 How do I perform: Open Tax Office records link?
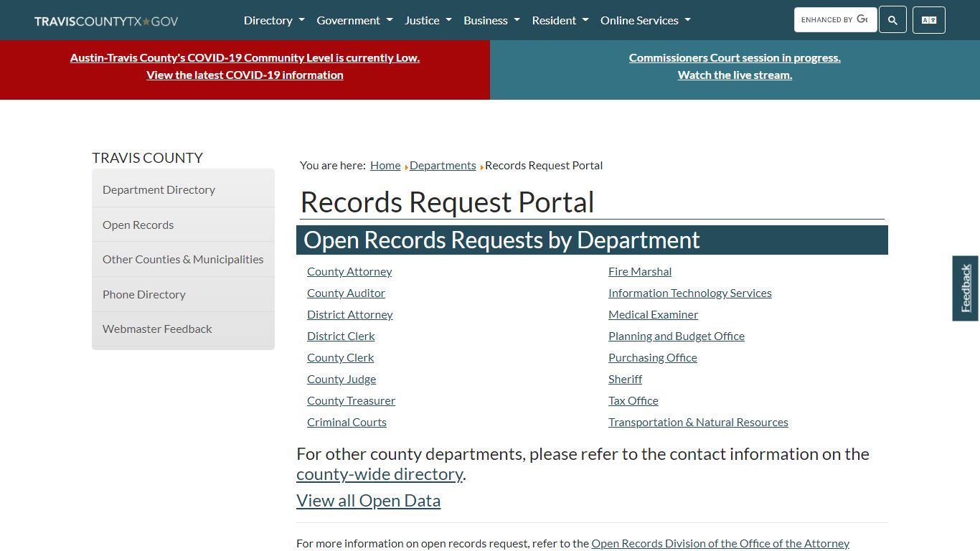pos(633,400)
